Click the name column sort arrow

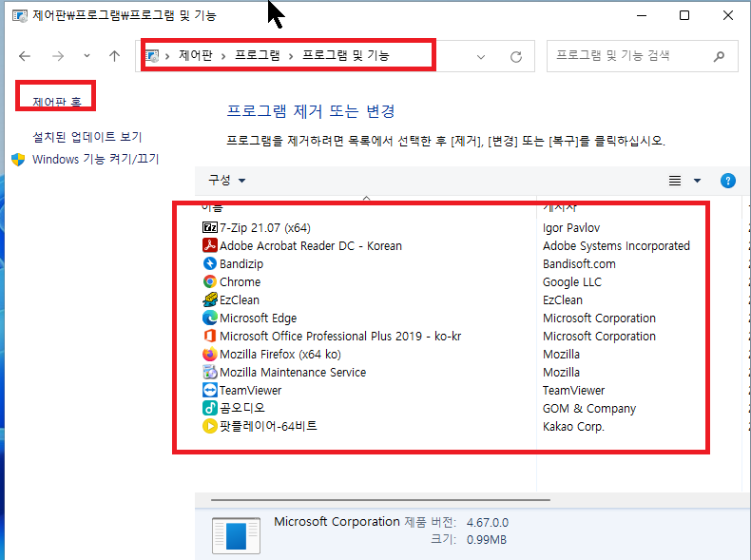pyautogui.click(x=366, y=198)
